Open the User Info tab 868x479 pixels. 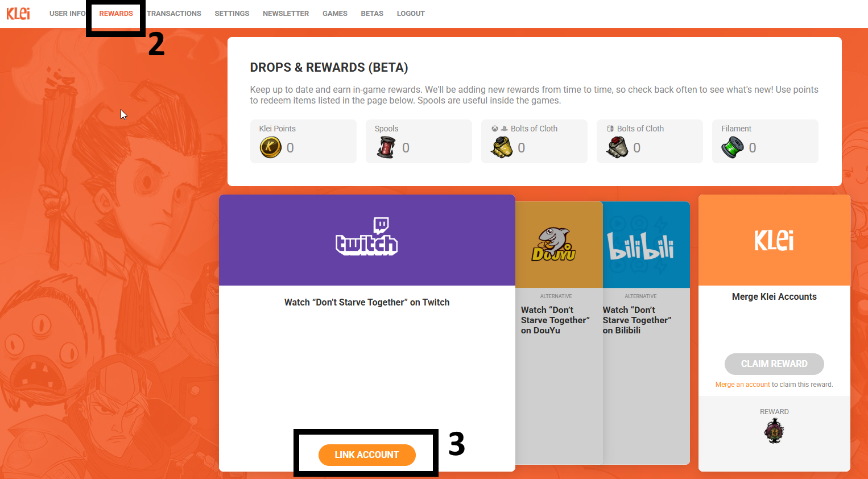point(67,14)
